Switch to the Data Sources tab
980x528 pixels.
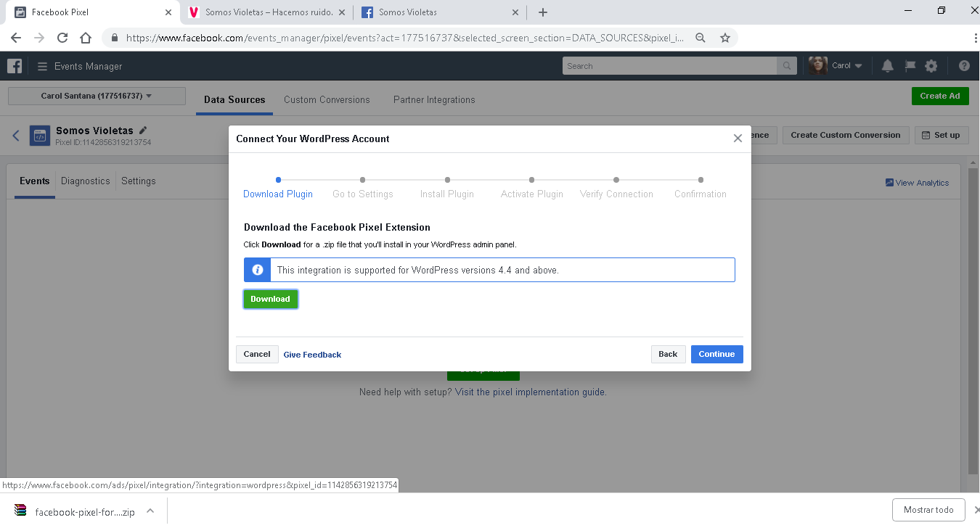pyautogui.click(x=234, y=99)
